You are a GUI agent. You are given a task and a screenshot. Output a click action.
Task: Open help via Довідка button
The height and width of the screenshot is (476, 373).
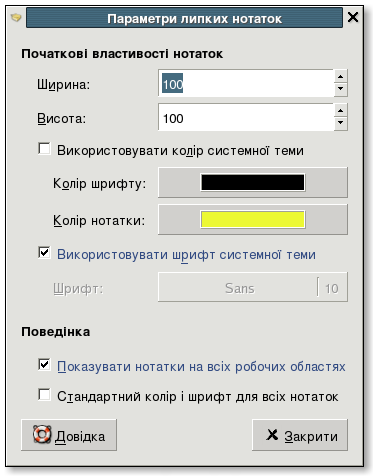click(x=69, y=435)
